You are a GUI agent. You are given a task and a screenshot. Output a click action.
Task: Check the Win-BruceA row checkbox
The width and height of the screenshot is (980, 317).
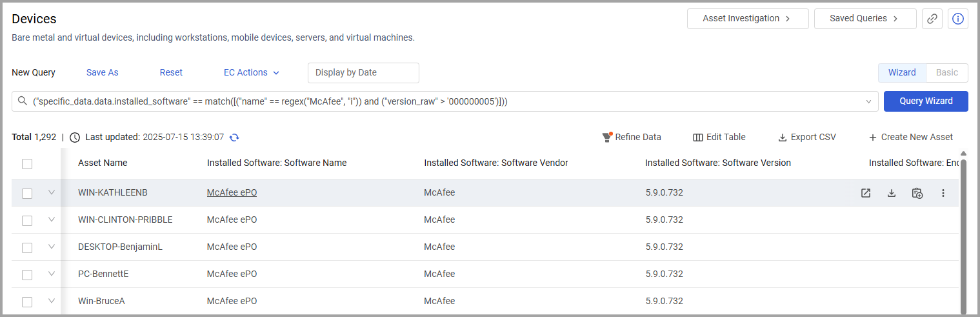(27, 302)
